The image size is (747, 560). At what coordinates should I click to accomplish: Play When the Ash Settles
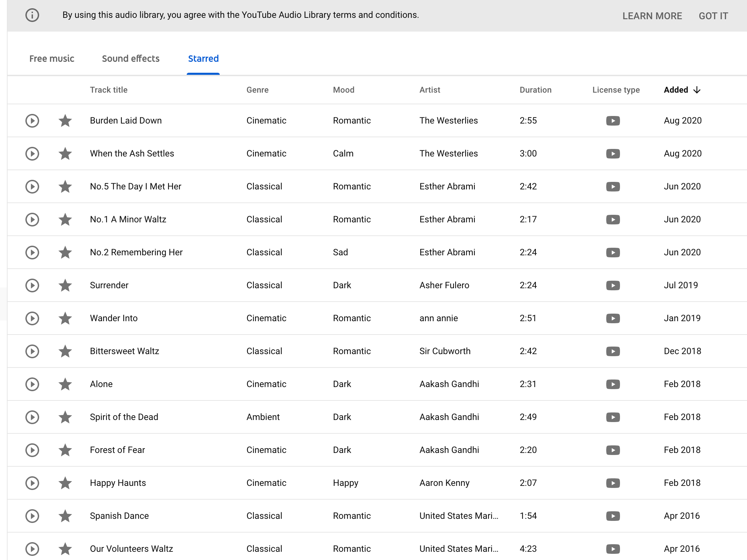click(x=32, y=154)
